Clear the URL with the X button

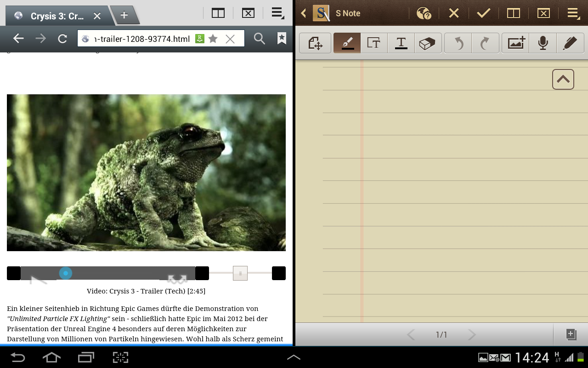click(230, 39)
